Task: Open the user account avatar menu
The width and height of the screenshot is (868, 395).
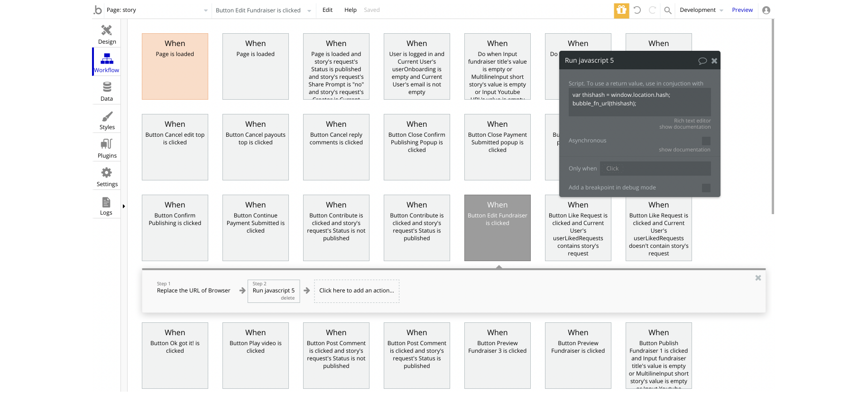Action: [x=766, y=10]
